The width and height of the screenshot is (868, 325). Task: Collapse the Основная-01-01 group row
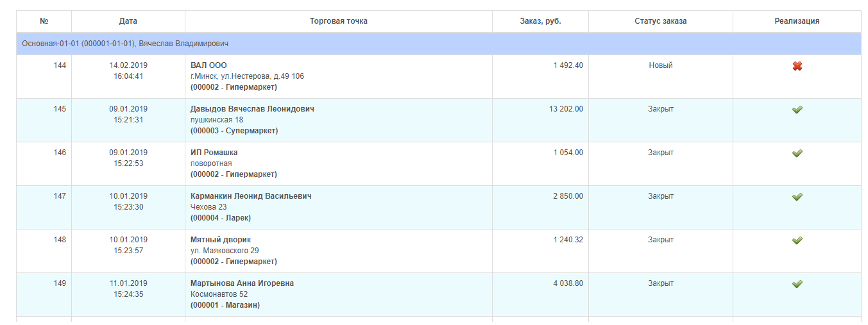pos(125,44)
